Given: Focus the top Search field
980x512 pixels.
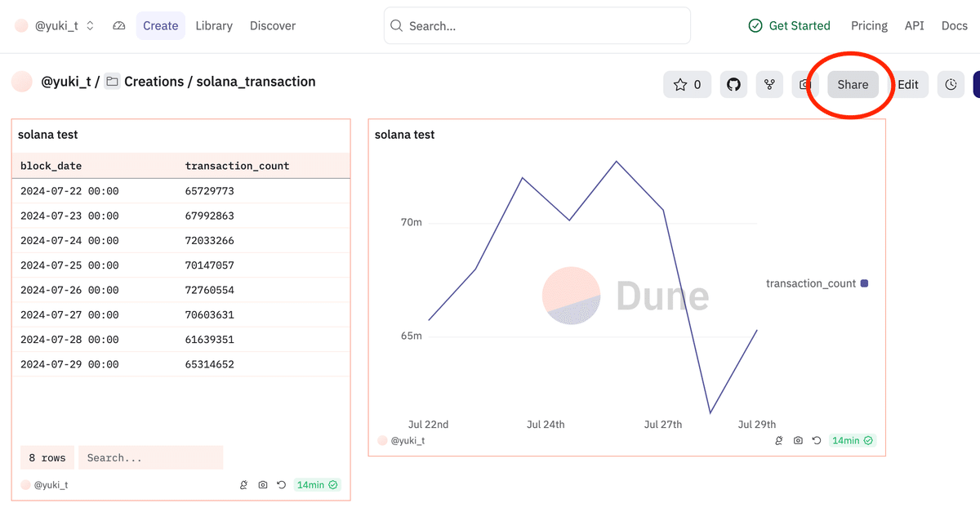Looking at the screenshot, I should click(x=537, y=26).
